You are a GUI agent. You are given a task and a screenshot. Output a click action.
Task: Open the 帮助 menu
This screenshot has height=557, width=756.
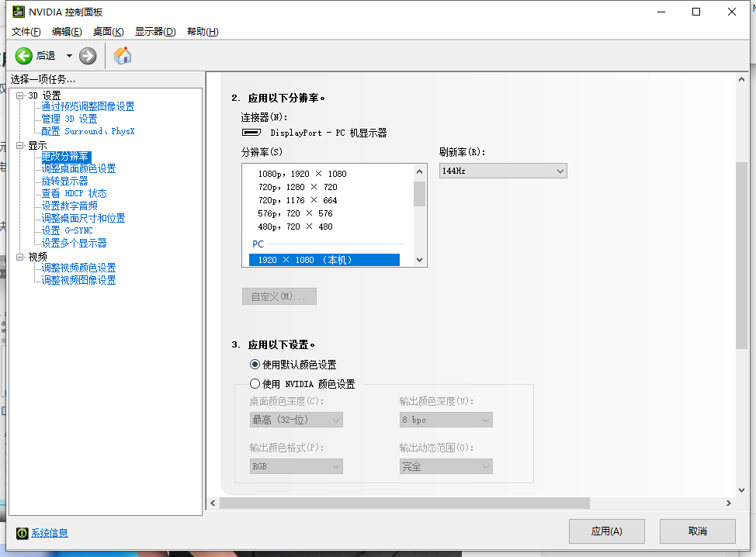[202, 31]
